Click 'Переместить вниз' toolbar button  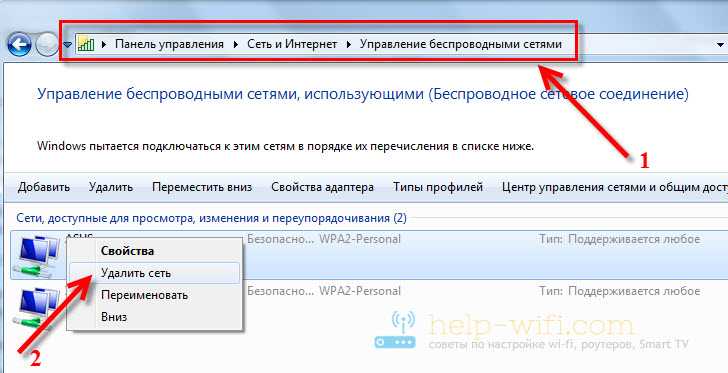click(x=202, y=187)
